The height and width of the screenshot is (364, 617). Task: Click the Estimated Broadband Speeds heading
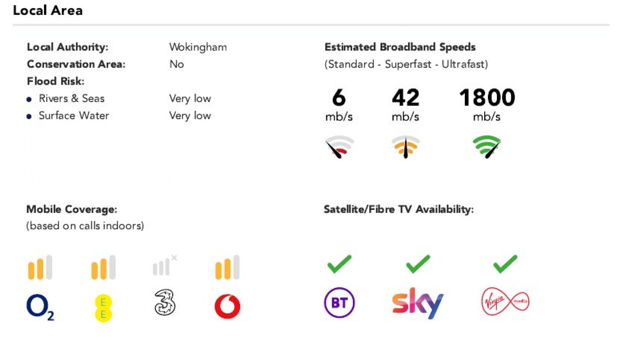tap(400, 47)
